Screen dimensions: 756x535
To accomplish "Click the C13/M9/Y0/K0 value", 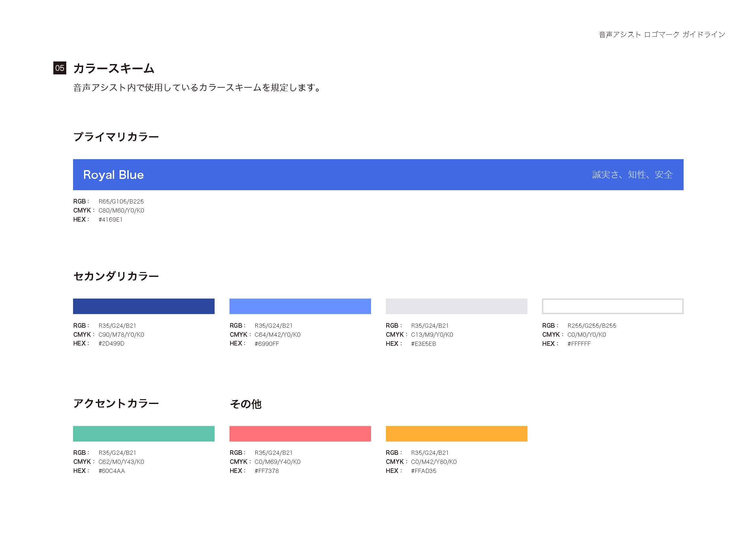I will pos(432,335).
